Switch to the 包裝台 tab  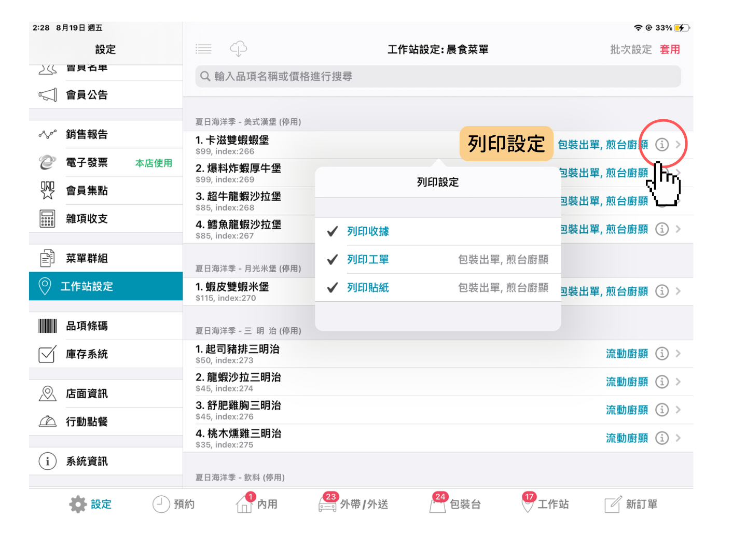click(455, 504)
